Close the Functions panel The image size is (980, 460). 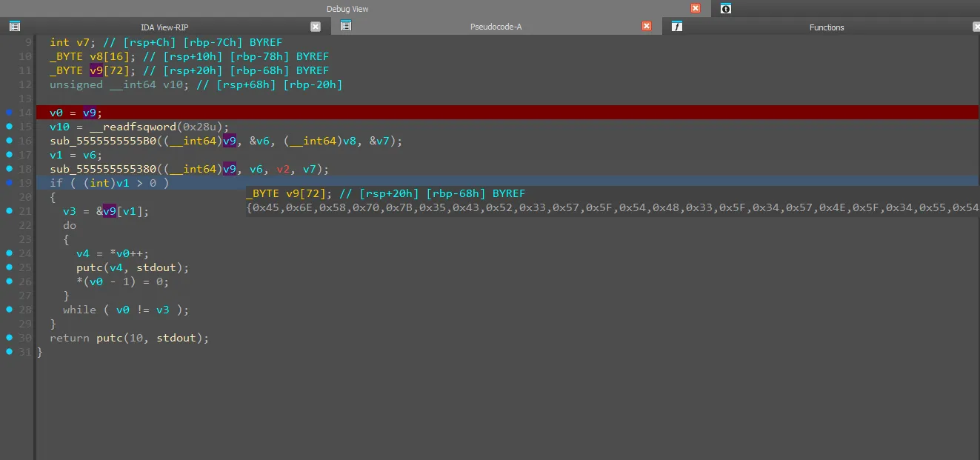tap(976, 27)
